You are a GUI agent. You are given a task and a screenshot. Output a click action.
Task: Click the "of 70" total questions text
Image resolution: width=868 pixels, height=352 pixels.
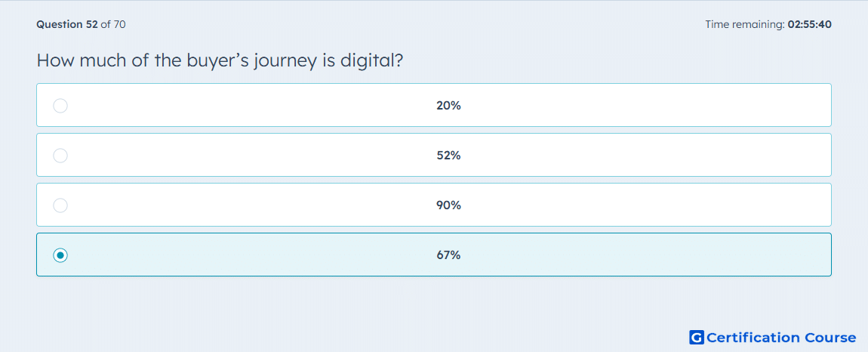113,24
